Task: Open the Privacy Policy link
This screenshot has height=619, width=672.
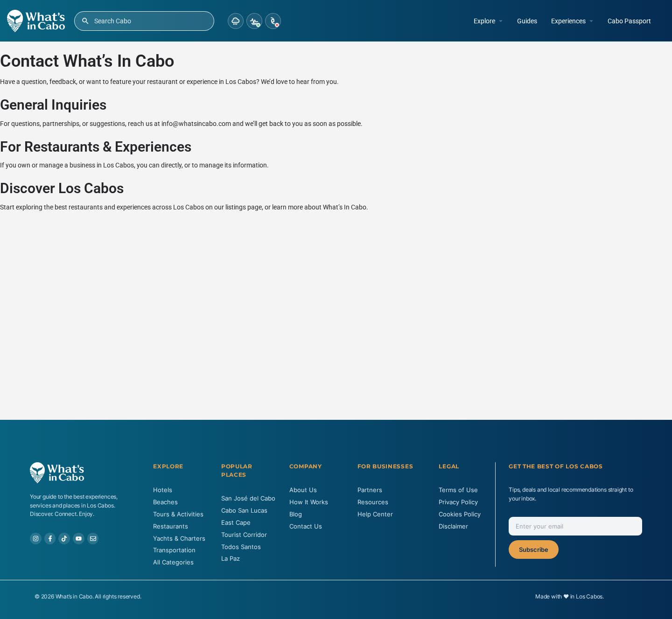Action: pyautogui.click(x=458, y=502)
